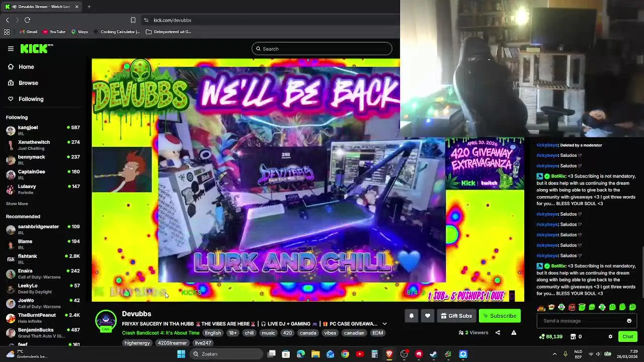
Task: Open emoji picker in chat box
Action: pos(629,321)
